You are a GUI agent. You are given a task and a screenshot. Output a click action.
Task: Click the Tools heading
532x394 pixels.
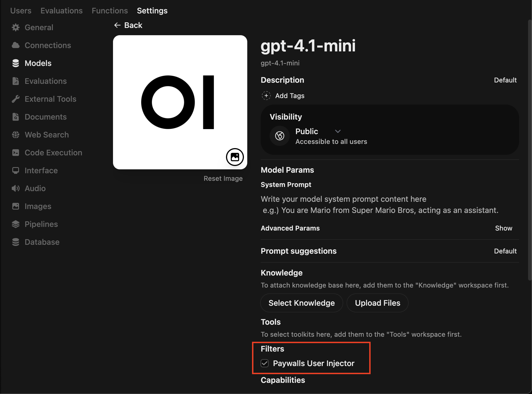(x=270, y=322)
